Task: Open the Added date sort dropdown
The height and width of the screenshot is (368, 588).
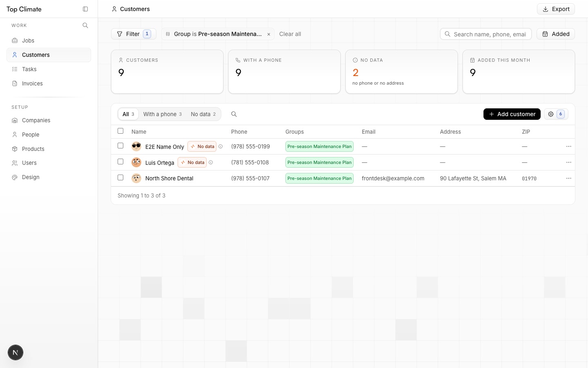Action: coord(555,34)
